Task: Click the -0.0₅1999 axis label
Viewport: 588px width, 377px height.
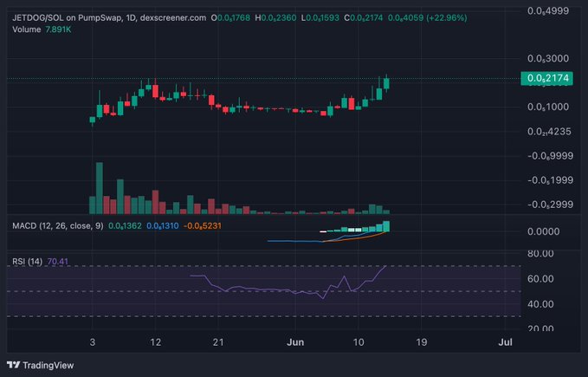Action: click(550, 180)
